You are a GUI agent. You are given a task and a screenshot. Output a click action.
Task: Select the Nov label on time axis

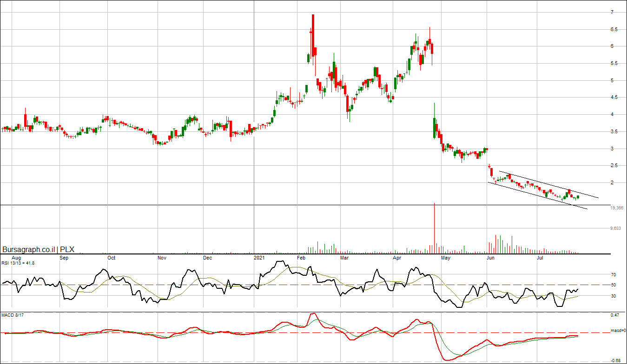pos(162,257)
